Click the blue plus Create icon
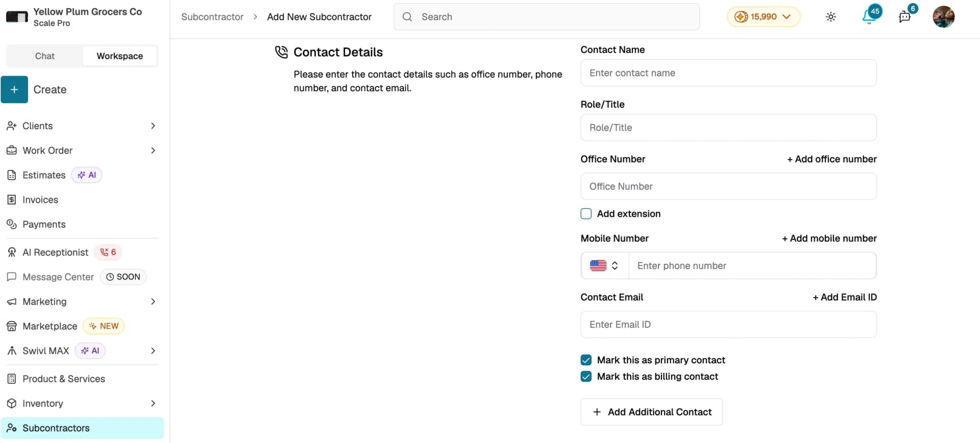Screen dimensions: 980x443 coord(14,90)
